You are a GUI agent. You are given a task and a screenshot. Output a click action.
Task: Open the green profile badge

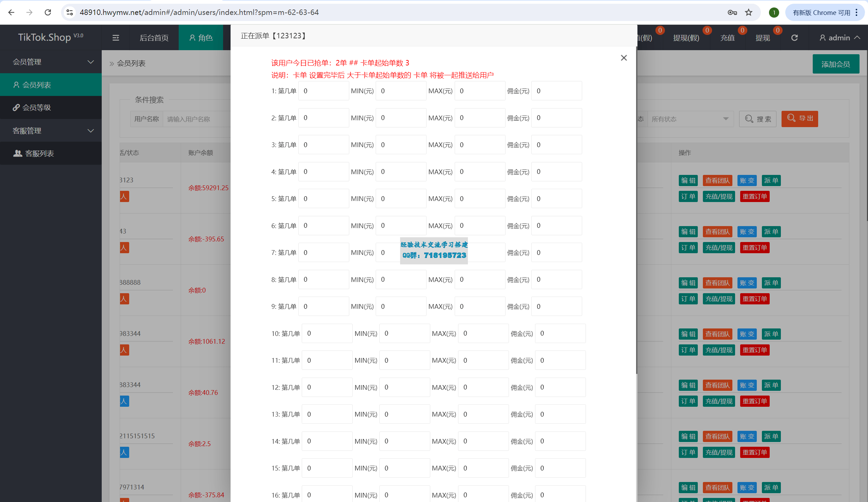pyautogui.click(x=774, y=13)
